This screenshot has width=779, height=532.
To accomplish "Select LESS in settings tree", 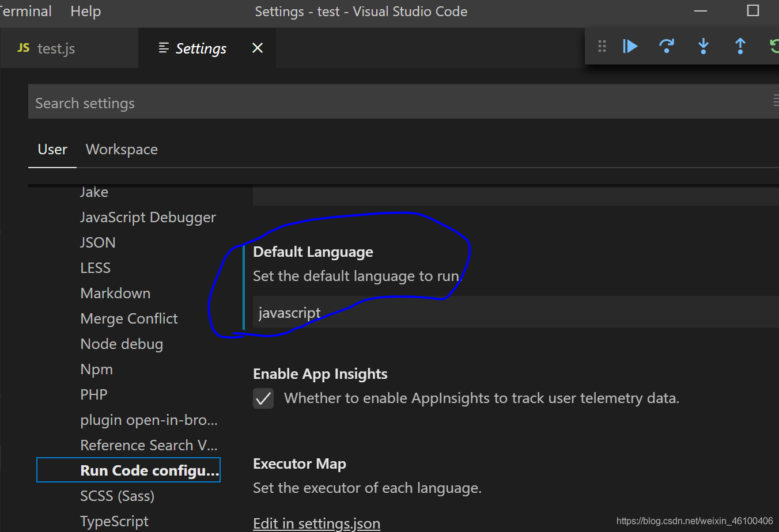I will [96, 268].
